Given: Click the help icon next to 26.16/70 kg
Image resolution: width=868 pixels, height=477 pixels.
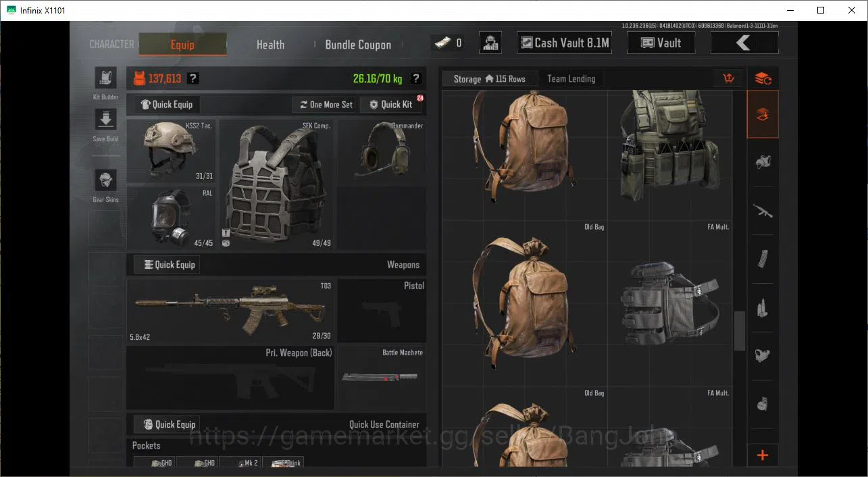Looking at the screenshot, I should [416, 78].
